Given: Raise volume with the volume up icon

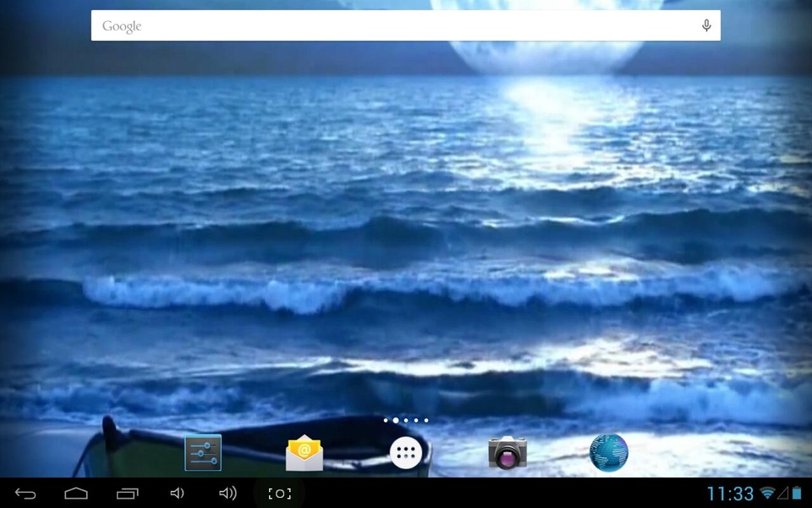Looking at the screenshot, I should pos(228,494).
